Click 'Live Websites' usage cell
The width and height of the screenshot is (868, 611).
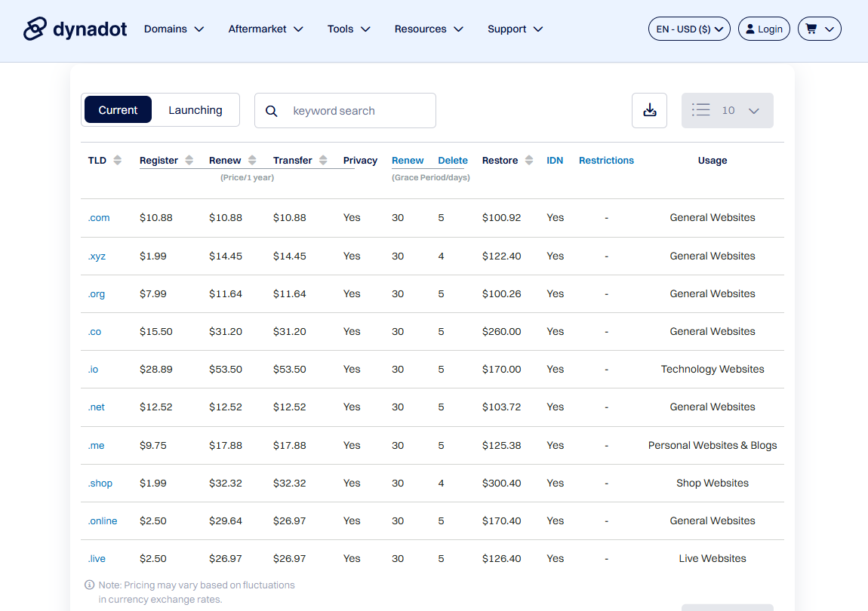[x=713, y=558]
